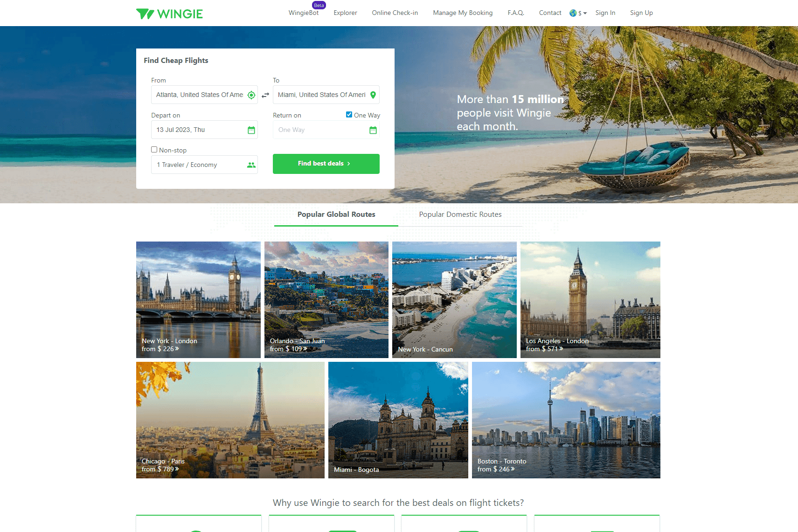Click the travelers people icon
The image size is (798, 532).
coord(251,165)
